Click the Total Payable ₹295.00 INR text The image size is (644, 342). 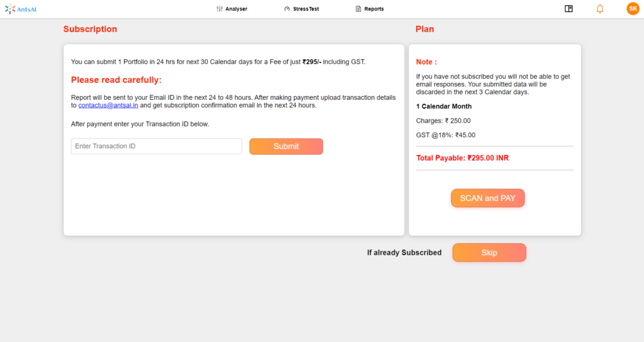[462, 158]
